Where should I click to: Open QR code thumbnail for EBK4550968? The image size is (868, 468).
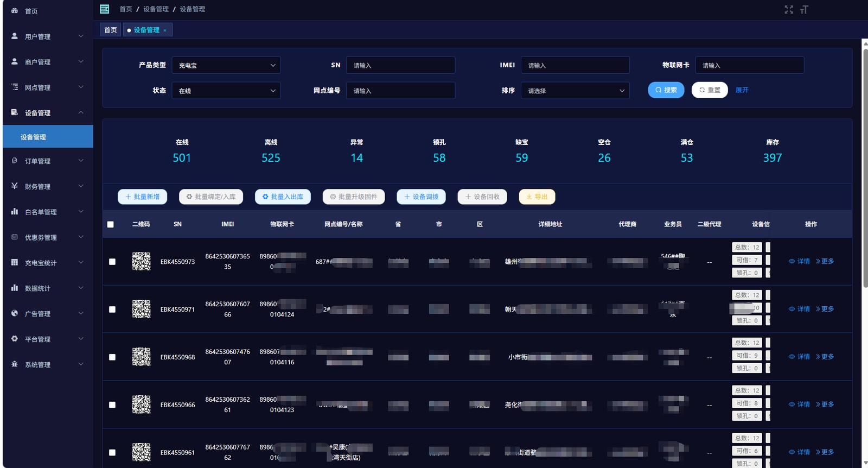point(141,357)
